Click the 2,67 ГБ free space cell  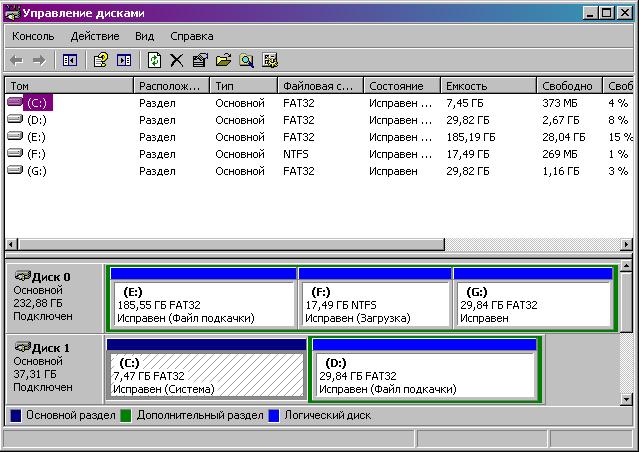[x=561, y=120]
